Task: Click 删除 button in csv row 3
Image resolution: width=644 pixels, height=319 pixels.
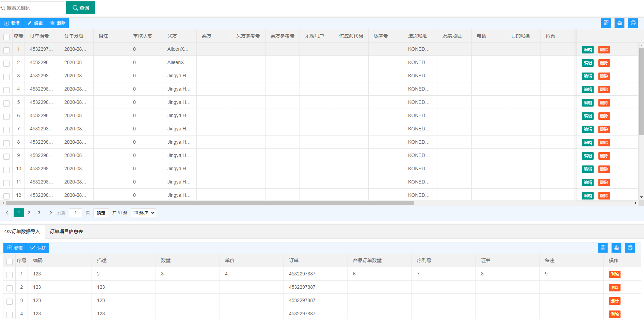Action: point(615,301)
